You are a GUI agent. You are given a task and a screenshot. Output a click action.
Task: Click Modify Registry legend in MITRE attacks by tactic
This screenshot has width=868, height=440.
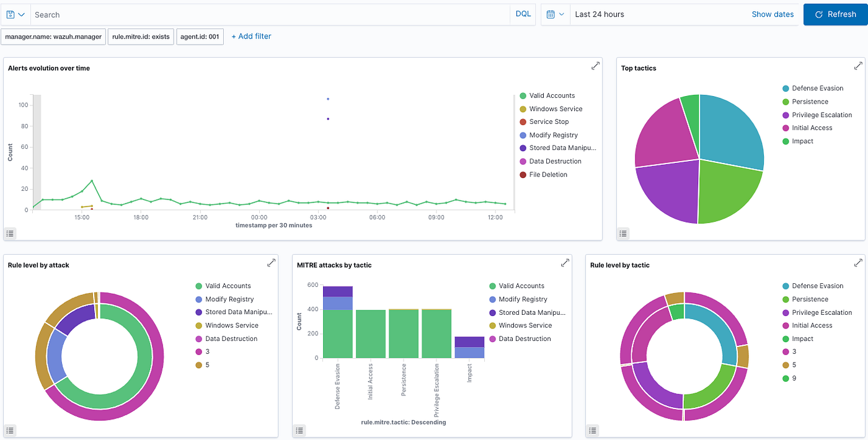(518, 299)
